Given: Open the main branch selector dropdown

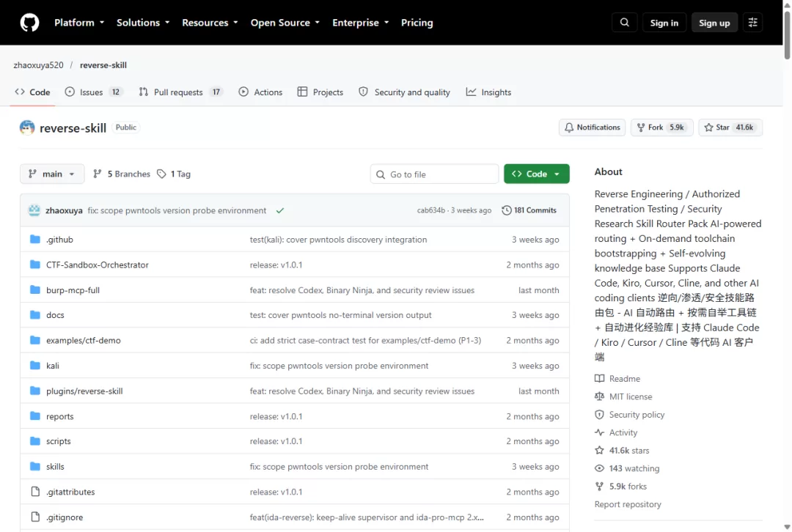Looking at the screenshot, I should pyautogui.click(x=52, y=174).
